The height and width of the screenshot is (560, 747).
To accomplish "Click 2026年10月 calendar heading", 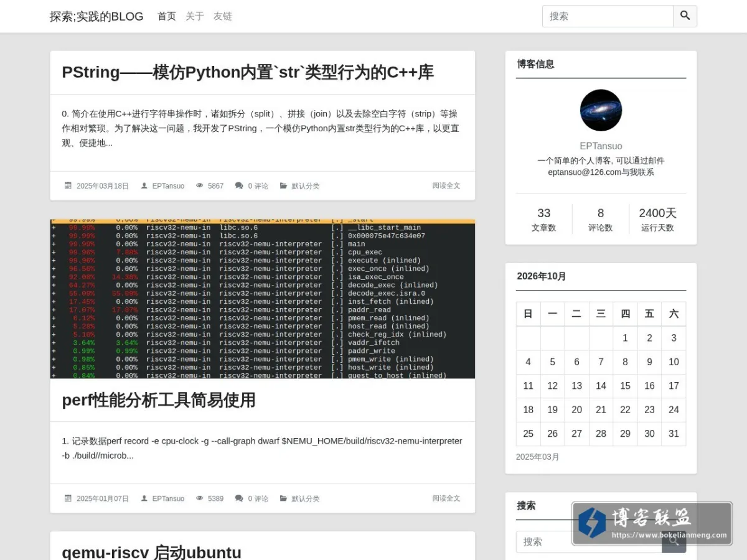I will pos(542,276).
